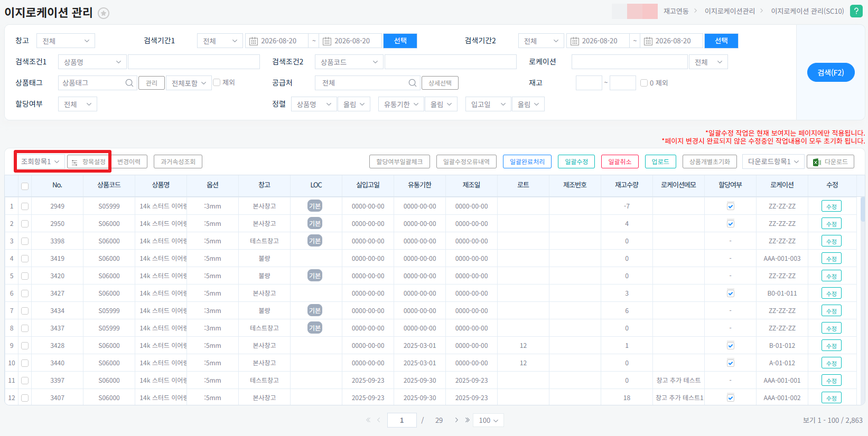Click 검색기간1 start date field
Image resolution: width=868 pixels, height=436 pixels.
click(x=277, y=41)
